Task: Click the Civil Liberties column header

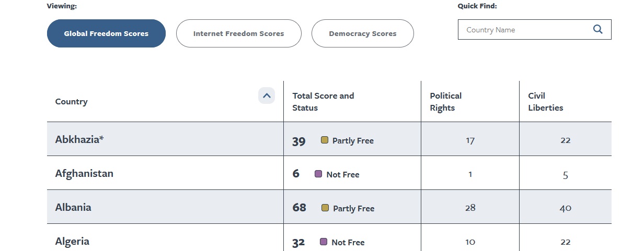Action: (545, 102)
